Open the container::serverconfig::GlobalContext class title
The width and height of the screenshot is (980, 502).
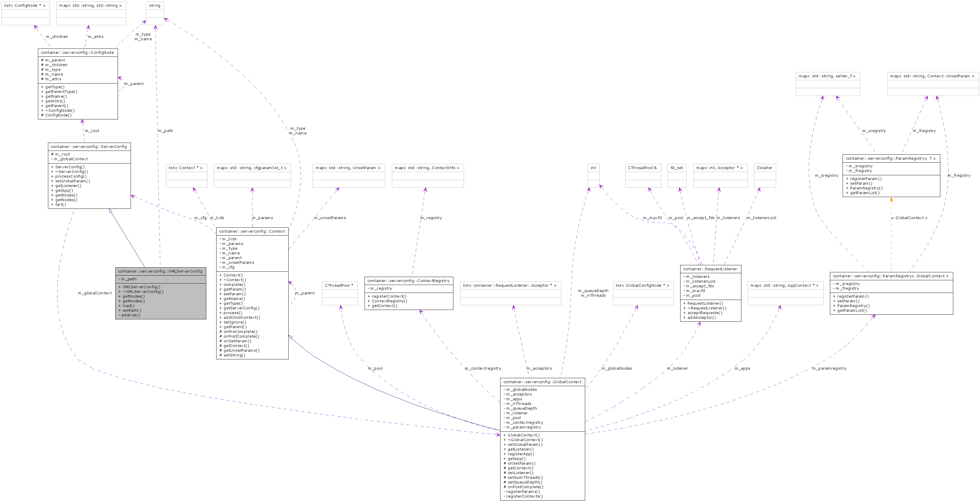[543, 382]
